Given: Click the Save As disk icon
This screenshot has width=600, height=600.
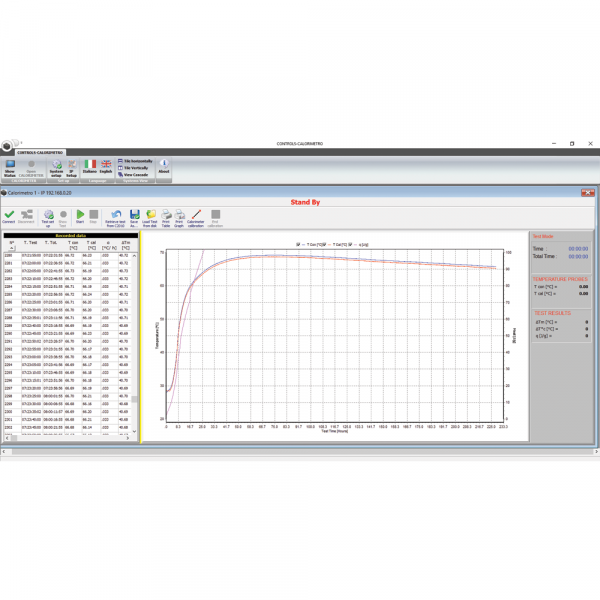Looking at the screenshot, I should [x=133, y=215].
